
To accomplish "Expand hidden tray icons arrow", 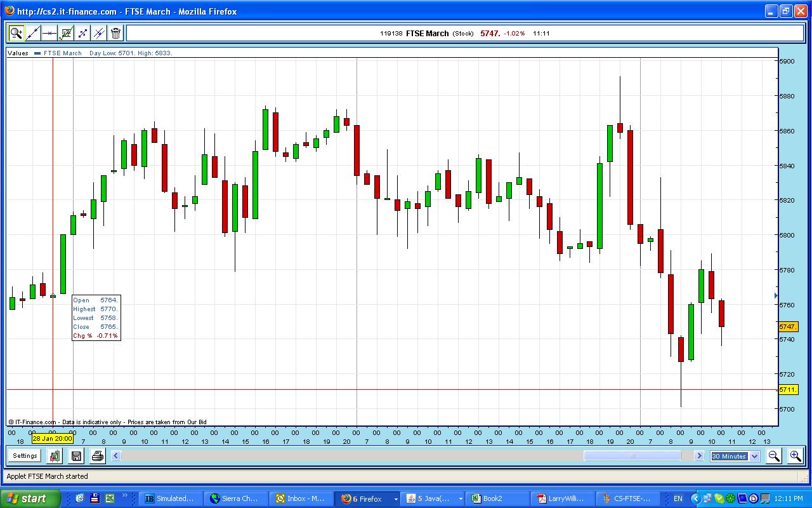I will tap(695, 498).
